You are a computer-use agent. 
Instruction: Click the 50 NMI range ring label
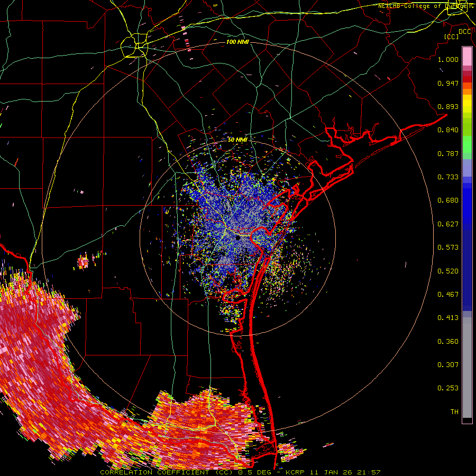[x=237, y=140]
